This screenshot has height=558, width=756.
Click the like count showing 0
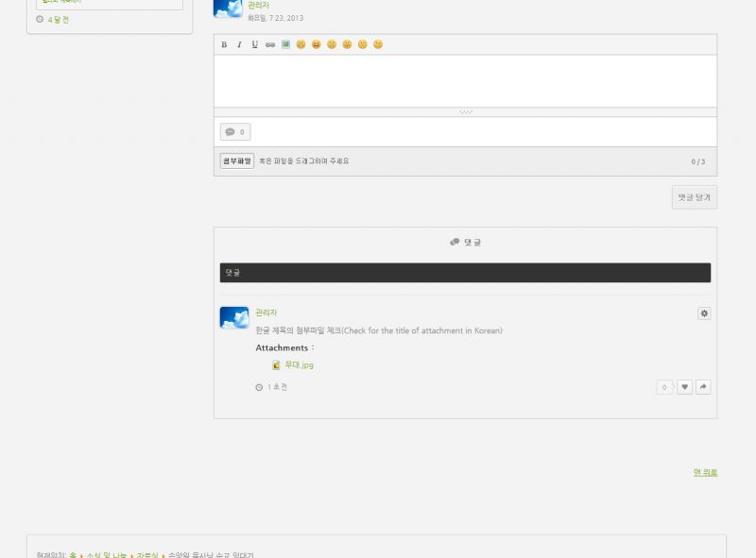[x=664, y=387]
